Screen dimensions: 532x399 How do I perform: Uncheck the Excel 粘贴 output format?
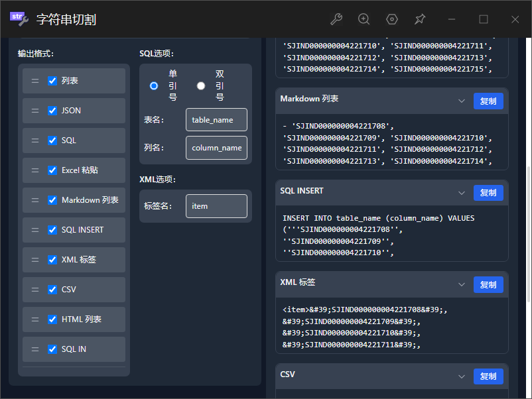tap(52, 170)
